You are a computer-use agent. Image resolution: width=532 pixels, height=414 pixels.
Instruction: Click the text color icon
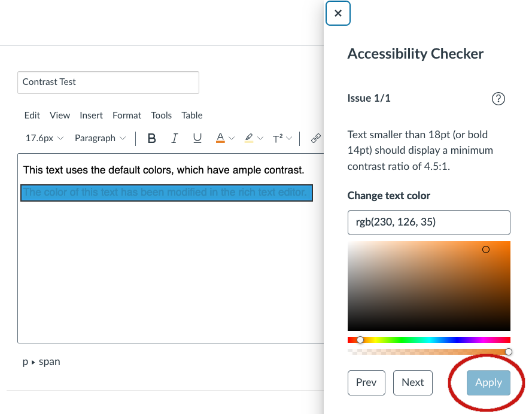(220, 138)
